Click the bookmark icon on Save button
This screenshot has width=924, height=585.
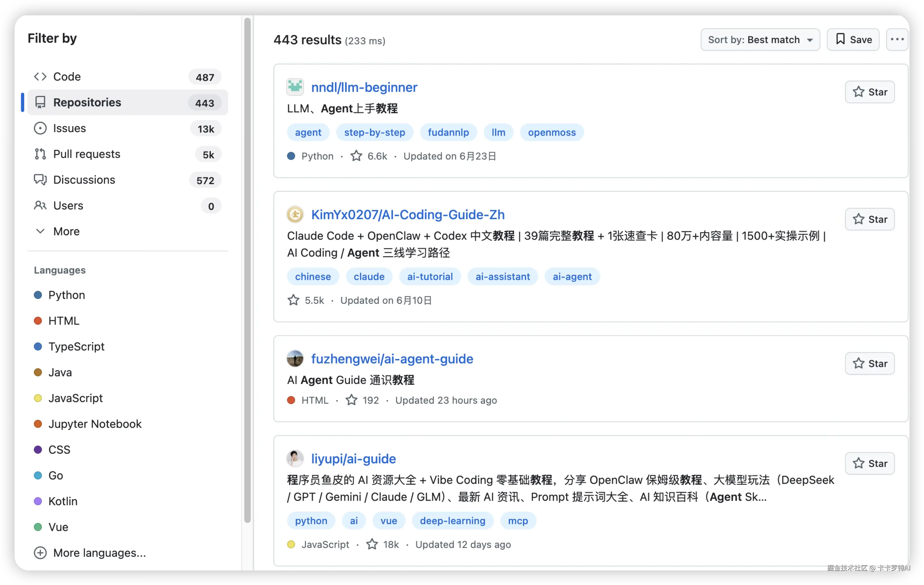(x=840, y=39)
